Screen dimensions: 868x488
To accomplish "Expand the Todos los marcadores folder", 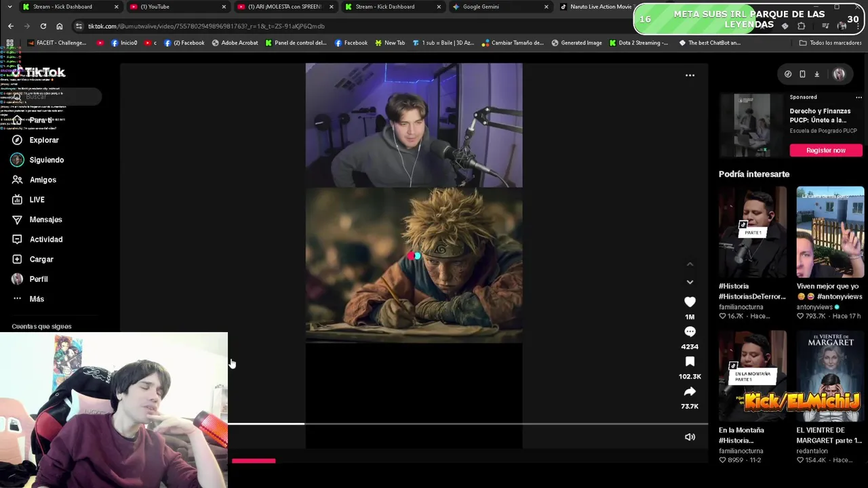I will (830, 43).
